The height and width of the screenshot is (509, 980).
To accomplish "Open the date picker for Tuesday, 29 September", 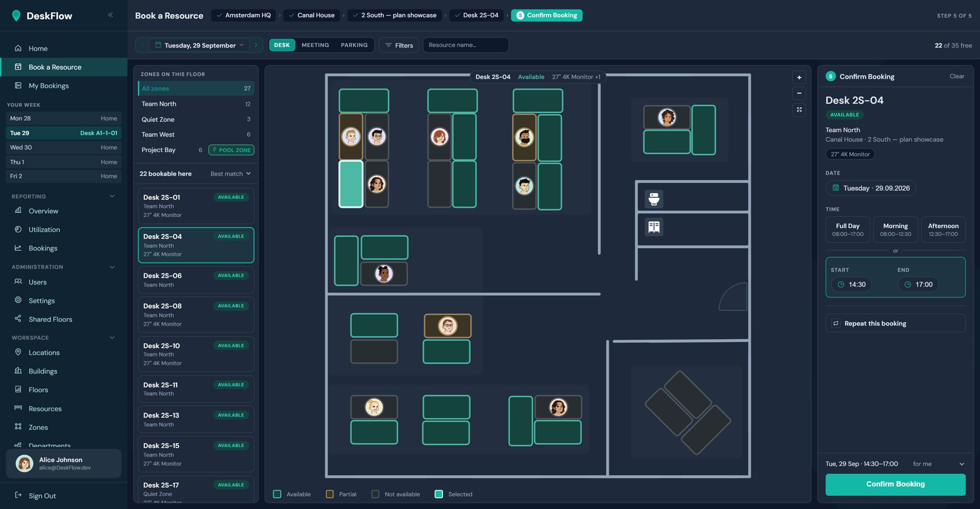I will (201, 45).
